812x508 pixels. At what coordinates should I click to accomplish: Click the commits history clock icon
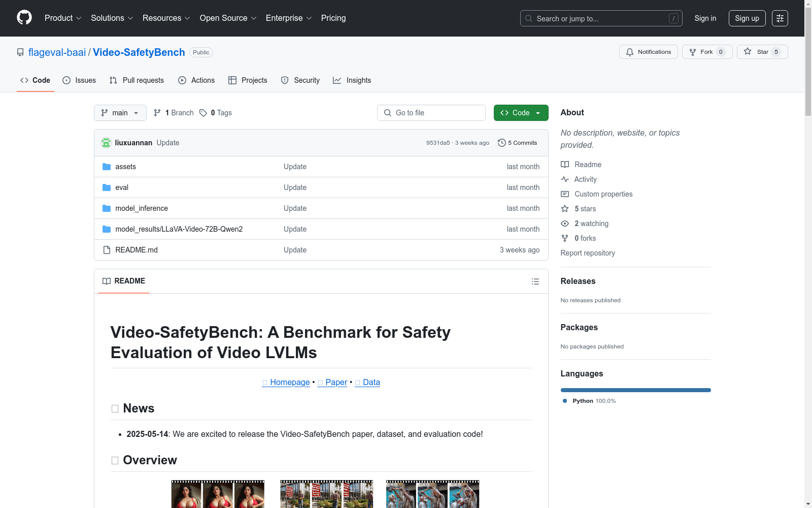click(x=502, y=143)
